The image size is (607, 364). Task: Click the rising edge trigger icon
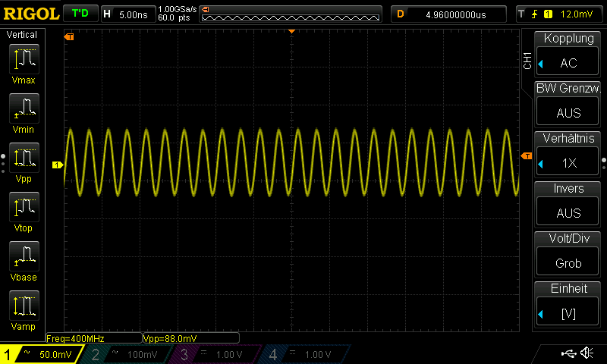(x=534, y=14)
